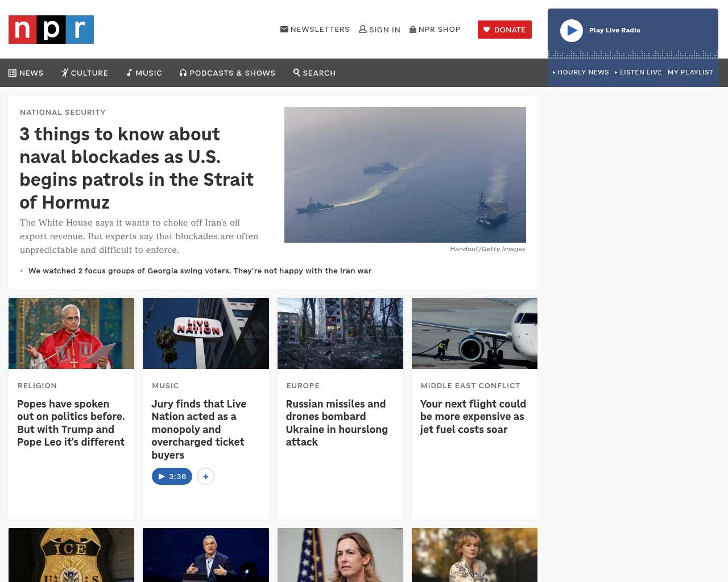Read the Russian missiles Ukraine article
The height and width of the screenshot is (582, 728).
coord(337,423)
